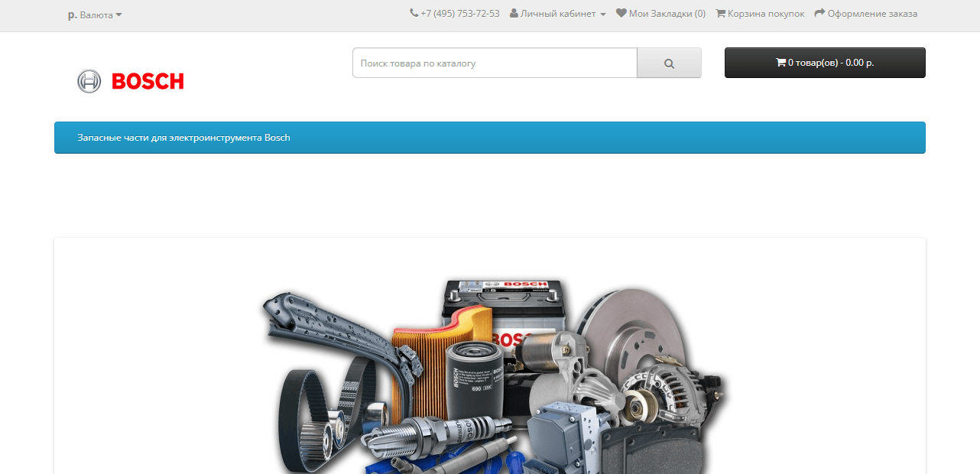Image resolution: width=980 pixels, height=474 pixels.
Task: Click the cart icon inside the black total button
Action: tap(781, 62)
